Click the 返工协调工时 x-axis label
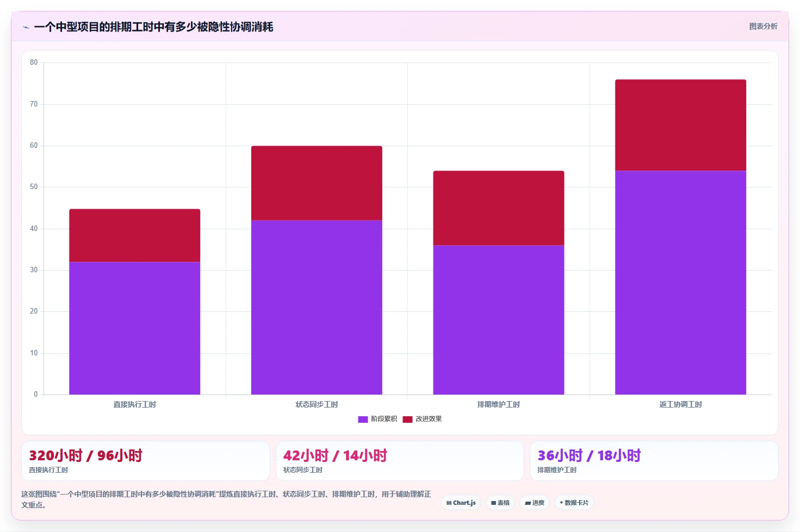The width and height of the screenshot is (800, 532). point(680,404)
